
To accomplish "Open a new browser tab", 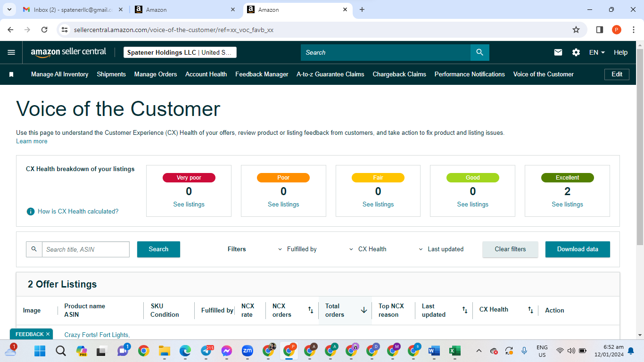I will pyautogui.click(x=362, y=9).
